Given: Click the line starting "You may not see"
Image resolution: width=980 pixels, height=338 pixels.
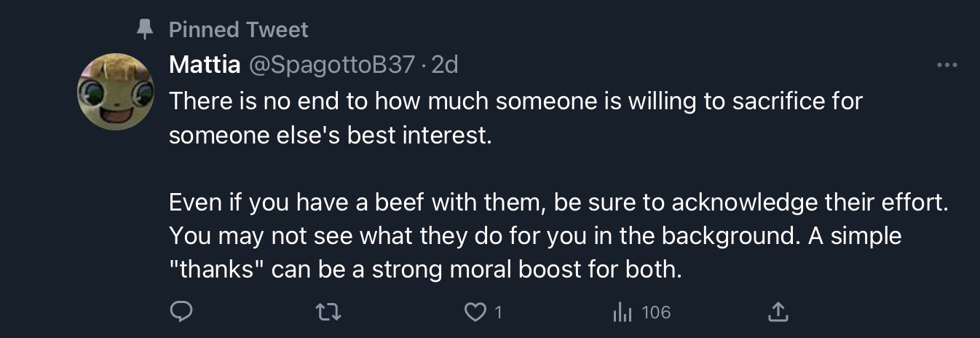Looking at the screenshot, I should 535,237.
